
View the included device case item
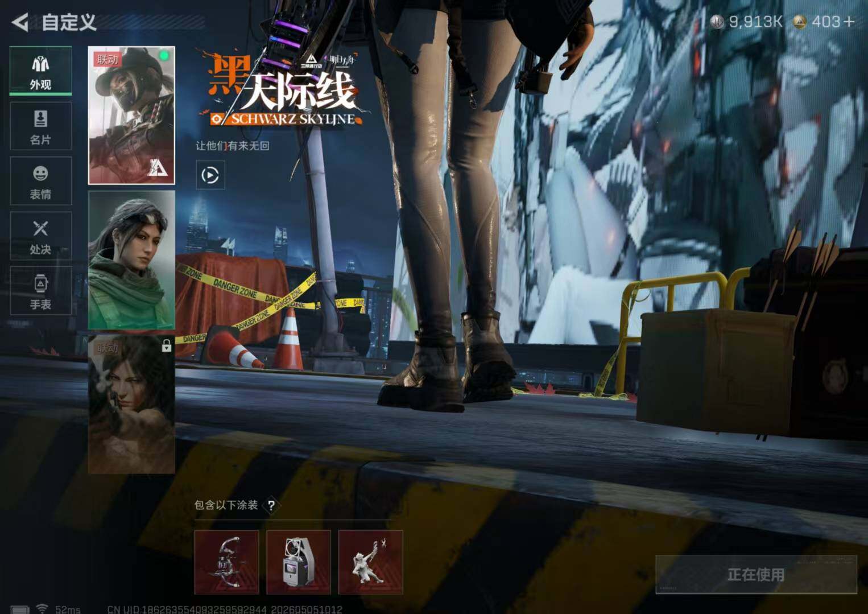coord(299,562)
